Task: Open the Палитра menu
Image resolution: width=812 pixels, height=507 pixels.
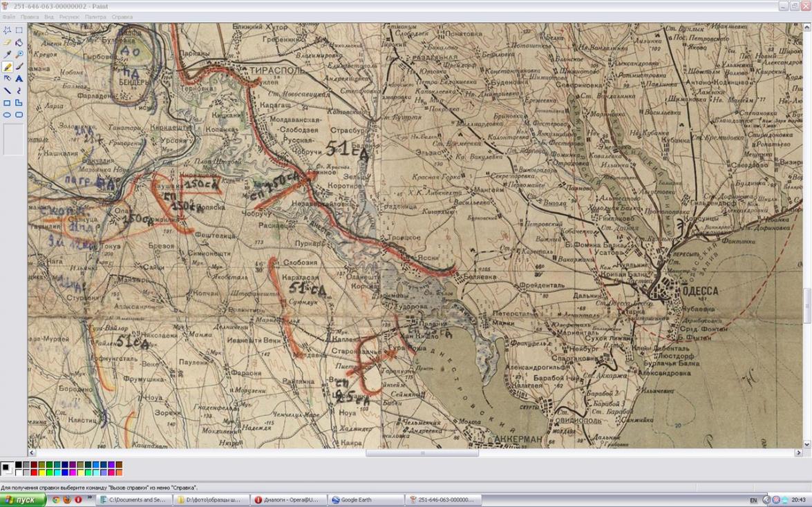Action: tap(95, 17)
